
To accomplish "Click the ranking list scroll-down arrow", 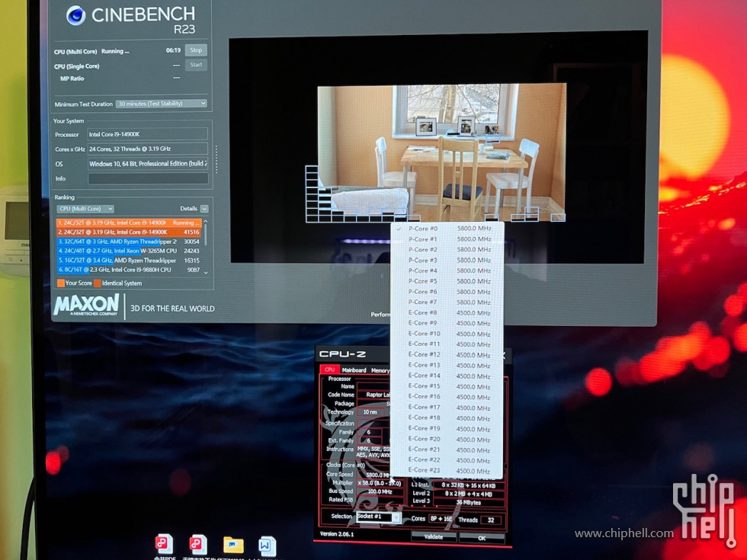I will (x=206, y=273).
